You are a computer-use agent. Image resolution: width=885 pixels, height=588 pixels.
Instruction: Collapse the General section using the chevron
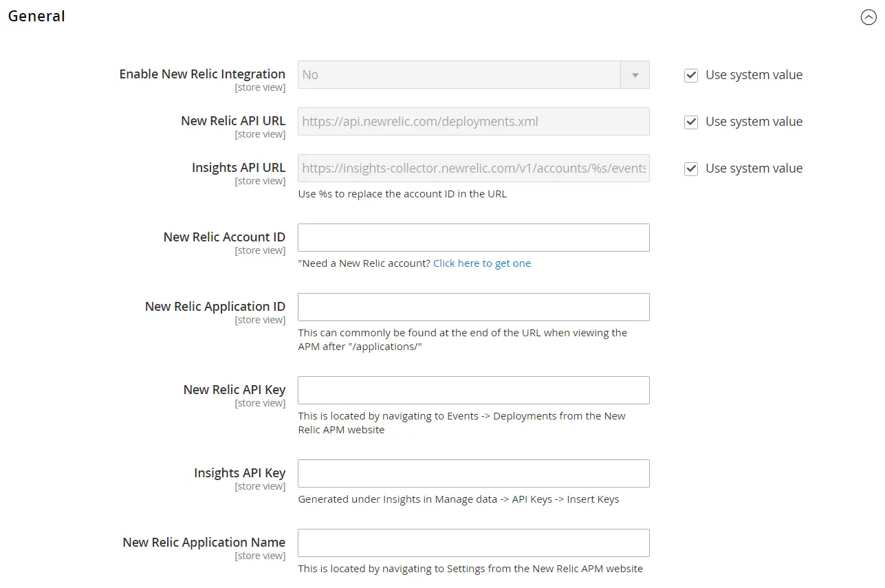click(x=868, y=17)
